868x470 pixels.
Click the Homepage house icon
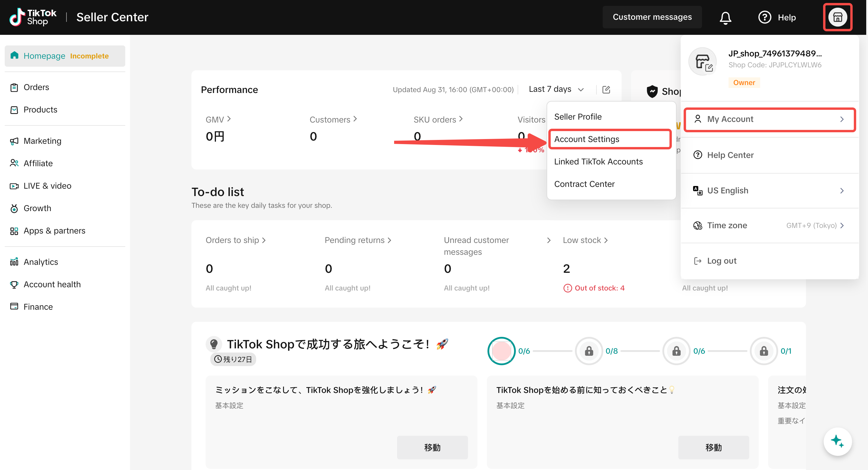[14, 55]
